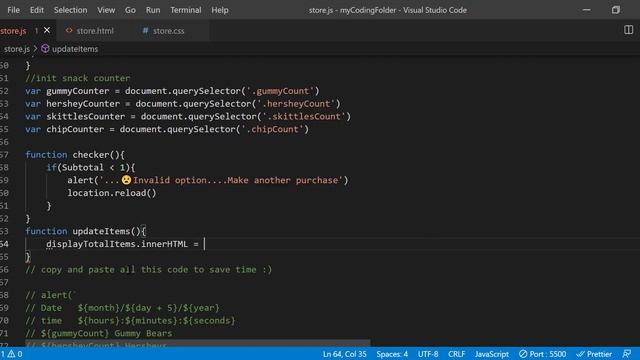The image size is (640, 360).
Task: Open the View menu
Action: [x=106, y=10]
